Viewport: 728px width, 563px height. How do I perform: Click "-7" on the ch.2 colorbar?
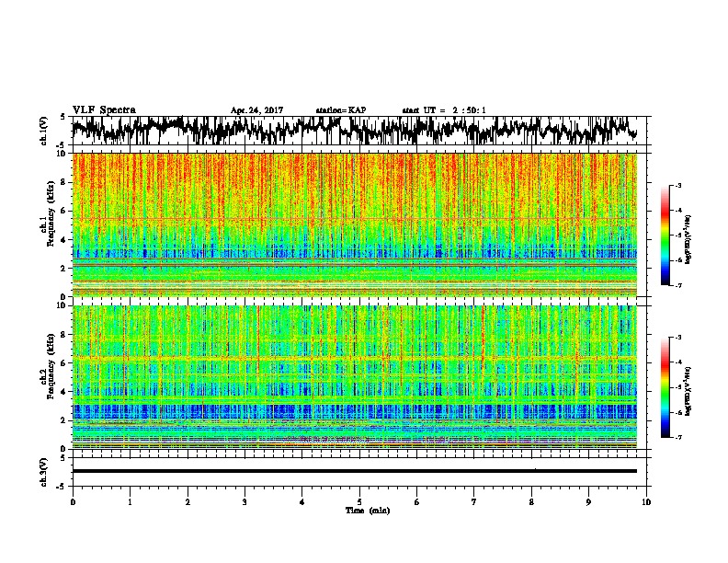678,437
